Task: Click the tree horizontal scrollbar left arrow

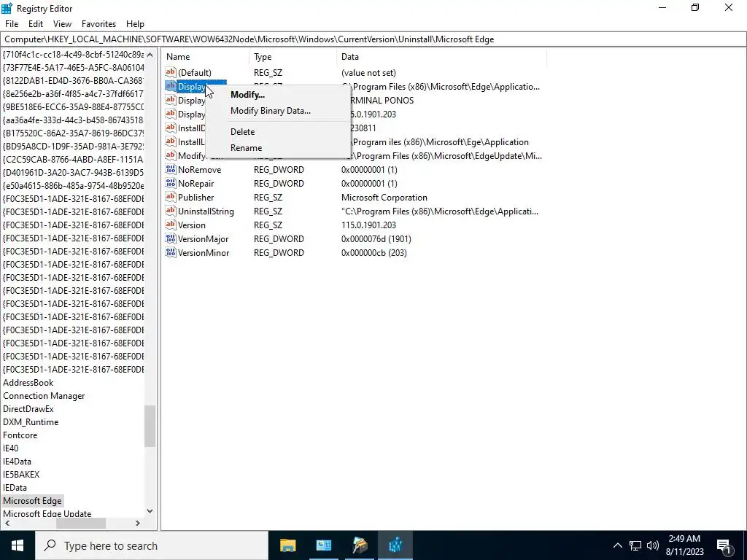Action: (7, 524)
